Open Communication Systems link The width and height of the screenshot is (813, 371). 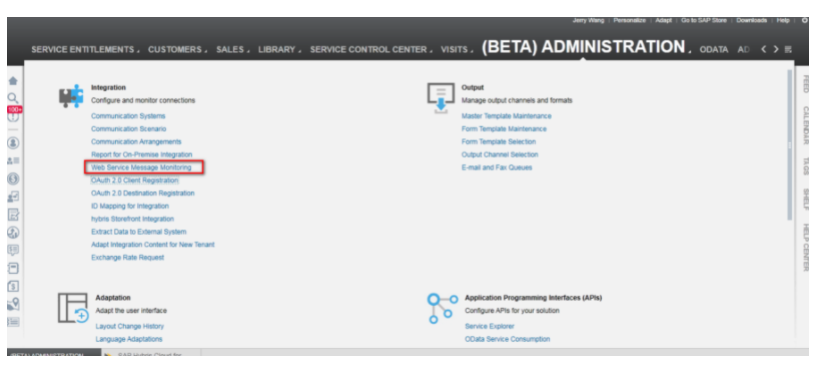[x=128, y=116]
